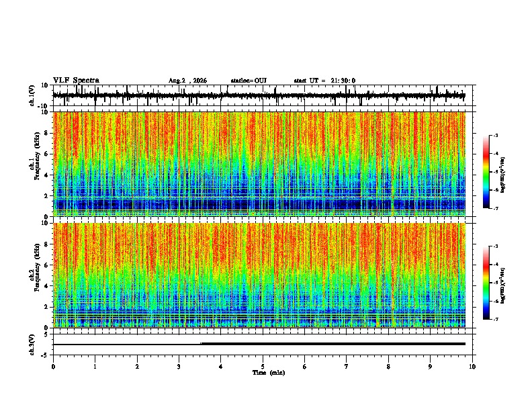532x411 pixels.
Task: Click the ch.1 voltage waveform trace
Action: point(259,95)
